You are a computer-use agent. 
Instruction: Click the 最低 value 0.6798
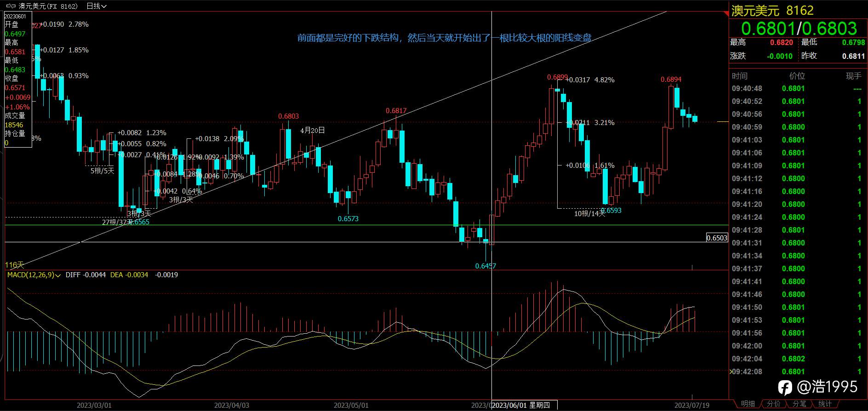tap(853, 42)
